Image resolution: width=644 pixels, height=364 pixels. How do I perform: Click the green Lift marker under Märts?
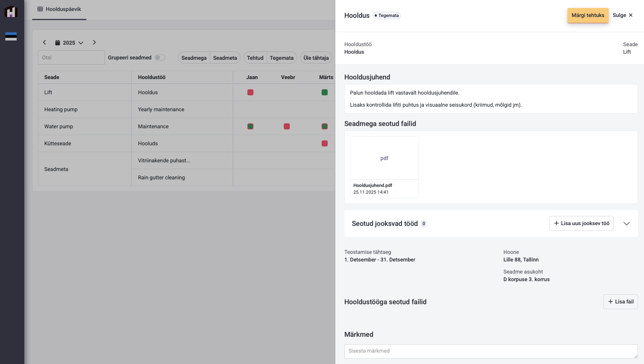point(325,92)
